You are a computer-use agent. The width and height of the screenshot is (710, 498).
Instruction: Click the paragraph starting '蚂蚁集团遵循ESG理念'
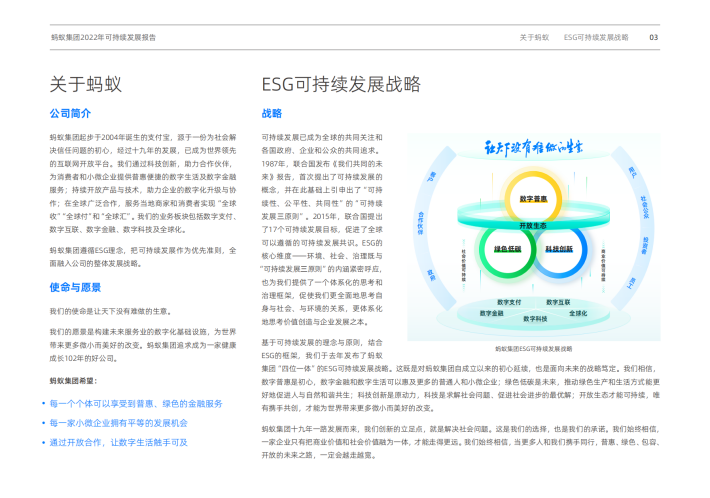click(143, 257)
